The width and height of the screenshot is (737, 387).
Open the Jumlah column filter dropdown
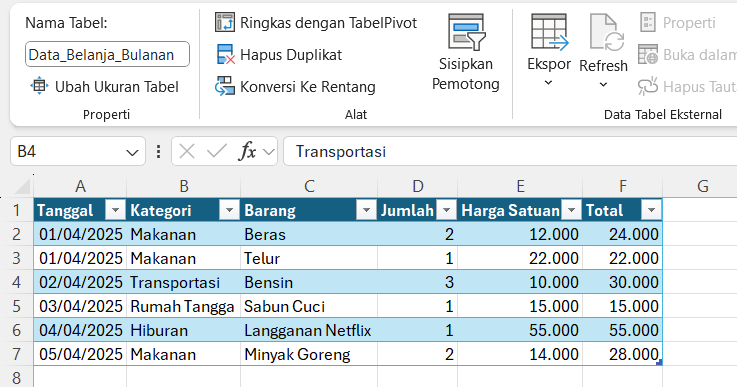447,210
